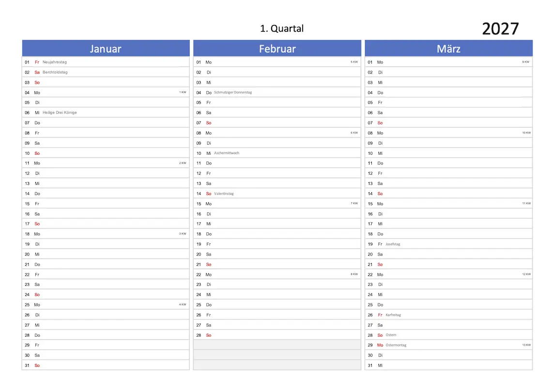Select the 7 KW week marker in Februar
This screenshot has height=392, width=555.
pos(354,203)
